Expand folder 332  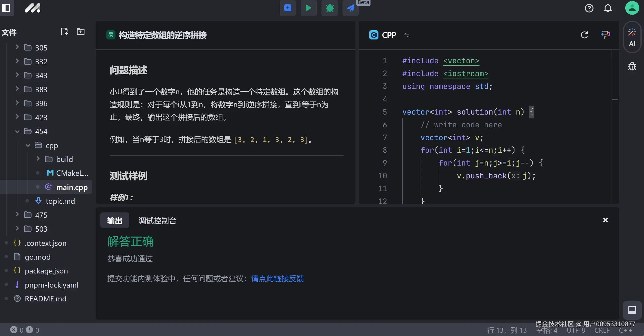17,61
